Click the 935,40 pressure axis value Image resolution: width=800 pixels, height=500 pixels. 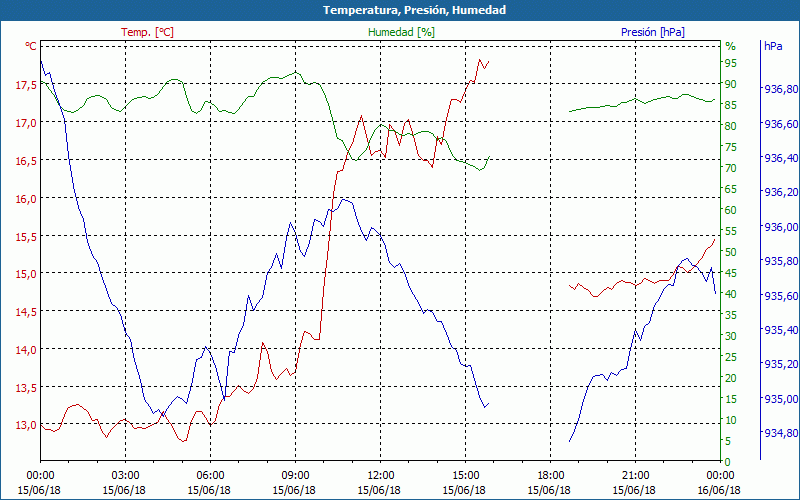click(x=781, y=330)
